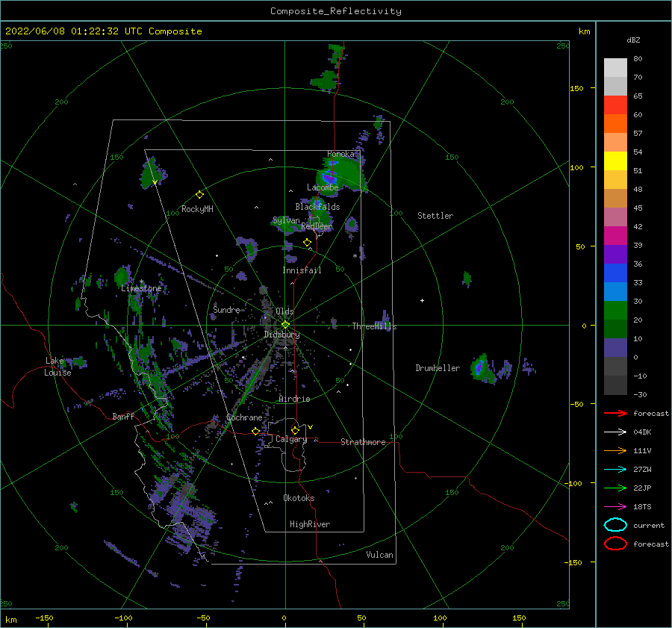
Task: Click the blue storm core near Lacombe
Action: tap(329, 177)
